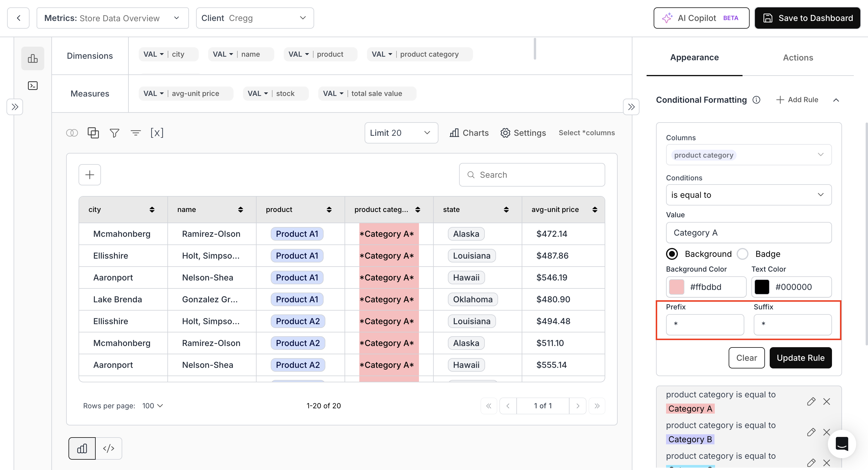Switch to code view toggle
868x470 pixels.
tap(109, 448)
